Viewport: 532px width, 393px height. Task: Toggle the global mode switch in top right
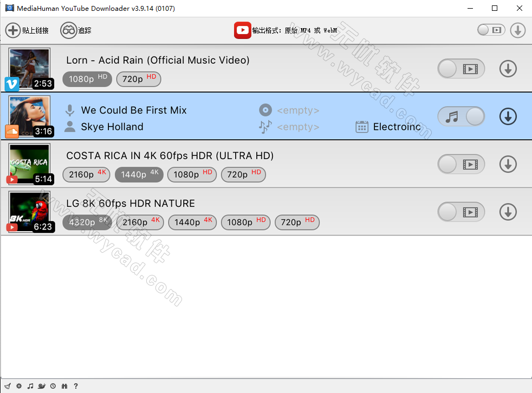pyautogui.click(x=491, y=30)
